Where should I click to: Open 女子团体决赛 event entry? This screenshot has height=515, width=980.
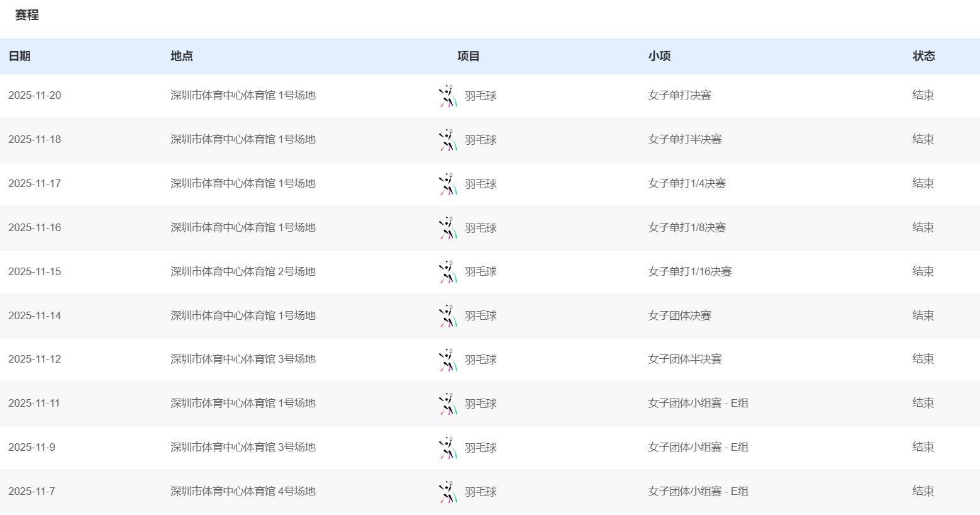(679, 315)
